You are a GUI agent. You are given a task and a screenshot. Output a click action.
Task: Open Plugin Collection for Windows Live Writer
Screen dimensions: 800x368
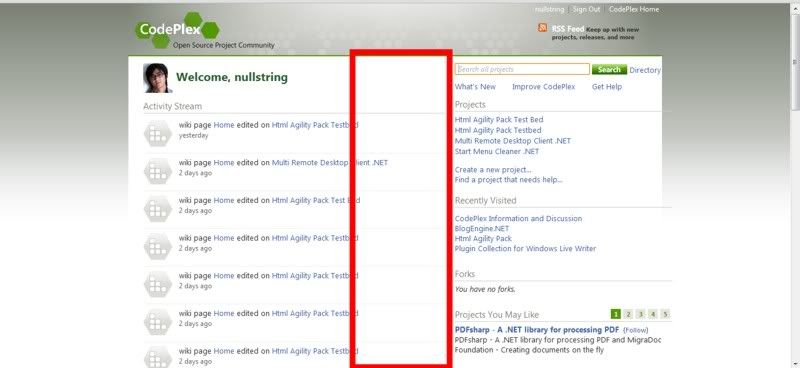(526, 249)
